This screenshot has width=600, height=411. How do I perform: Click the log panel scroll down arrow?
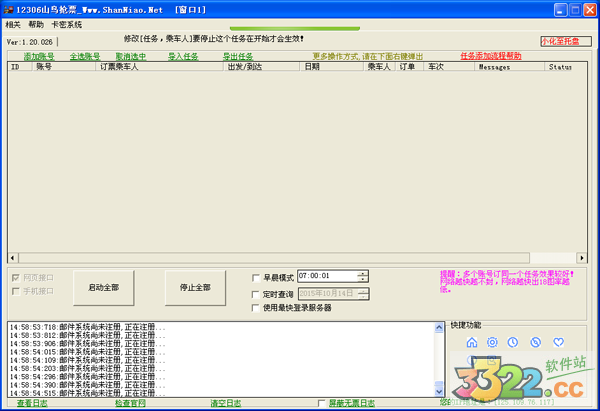tap(439, 391)
